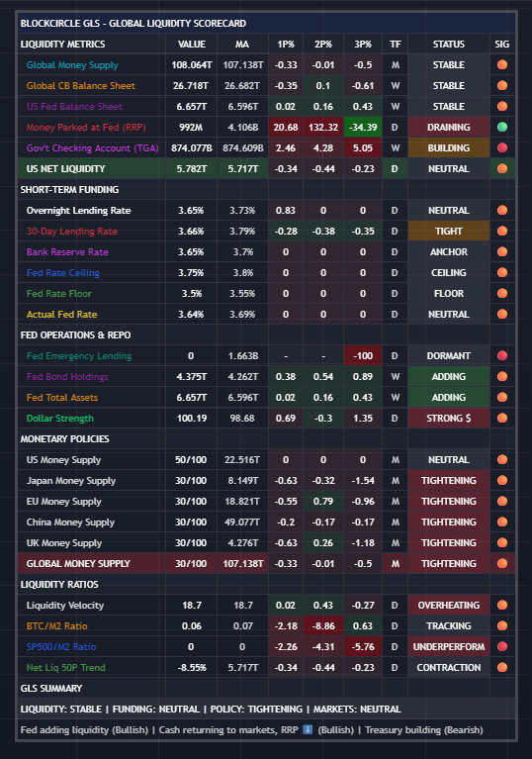Click the signal dot for BTC/M2 Ratio
Screen dimensions: 532x759
tap(502, 625)
